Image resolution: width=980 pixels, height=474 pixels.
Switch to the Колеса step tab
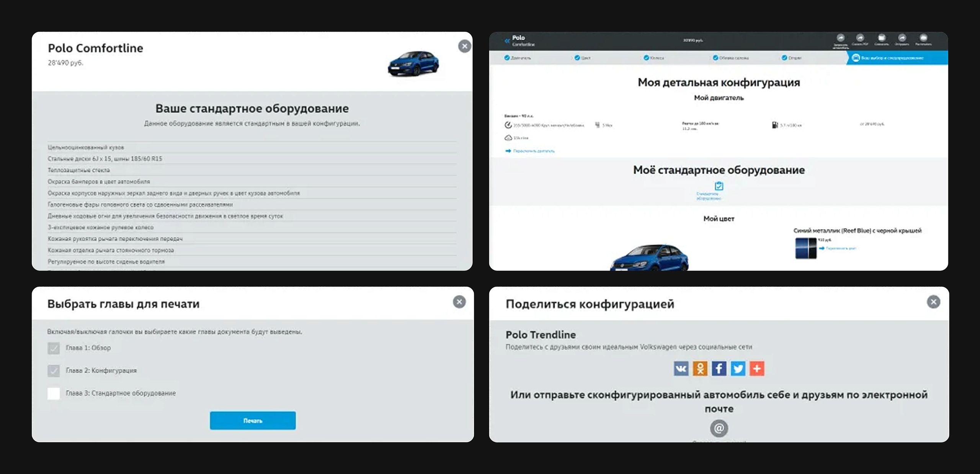pos(654,58)
